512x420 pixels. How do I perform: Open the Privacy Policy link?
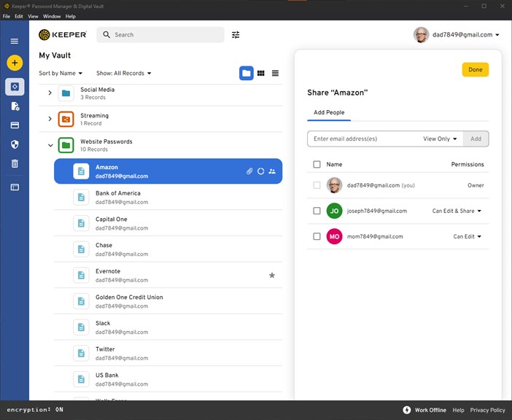click(487, 410)
